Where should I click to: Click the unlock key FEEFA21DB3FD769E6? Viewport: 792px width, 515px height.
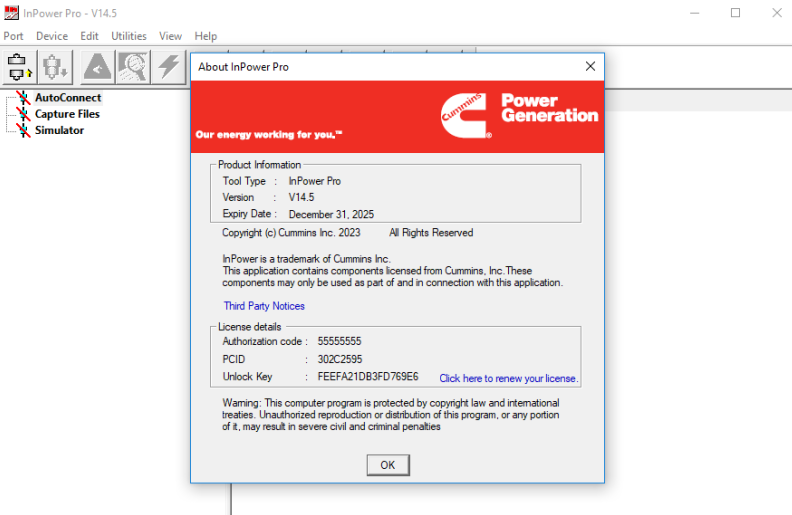tap(368, 377)
